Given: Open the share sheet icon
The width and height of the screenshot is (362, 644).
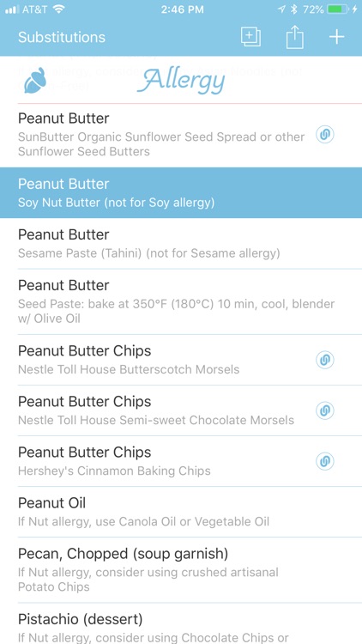Looking at the screenshot, I should (295, 38).
